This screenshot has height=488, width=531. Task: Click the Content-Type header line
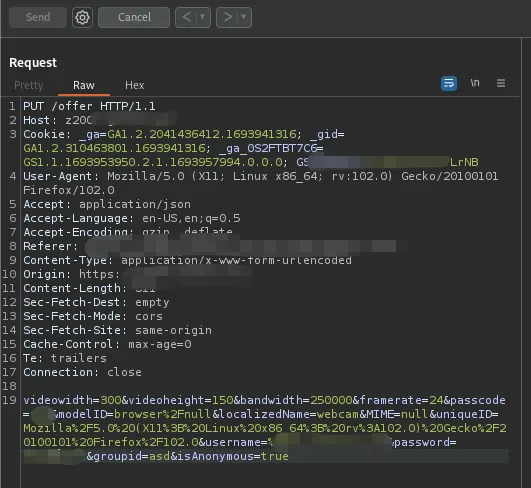click(x=187, y=260)
